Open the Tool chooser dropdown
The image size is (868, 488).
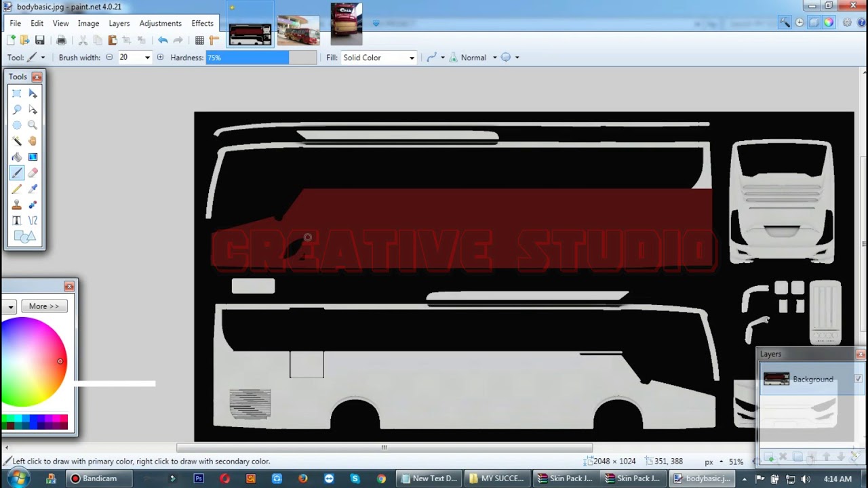pos(43,58)
